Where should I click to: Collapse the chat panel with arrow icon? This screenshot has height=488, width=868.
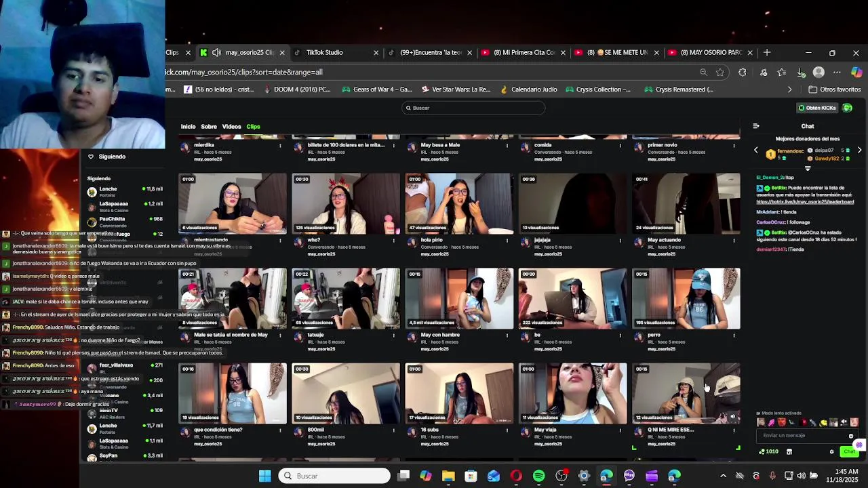pyautogui.click(x=756, y=126)
